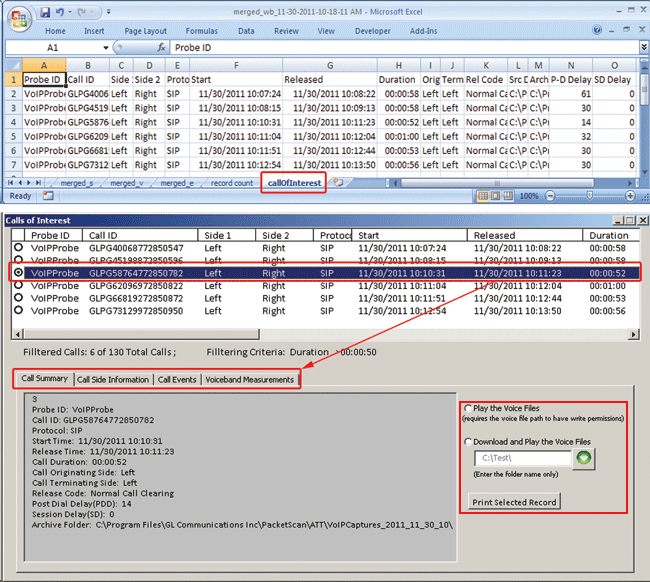
Task: Click cell with P-D Delay value 61
Action: click(571, 94)
